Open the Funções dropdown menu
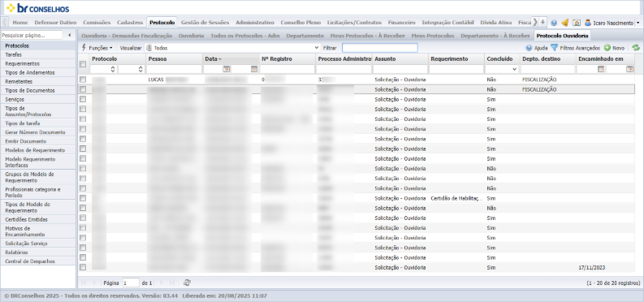The height and width of the screenshot is (302, 644). 97,48
